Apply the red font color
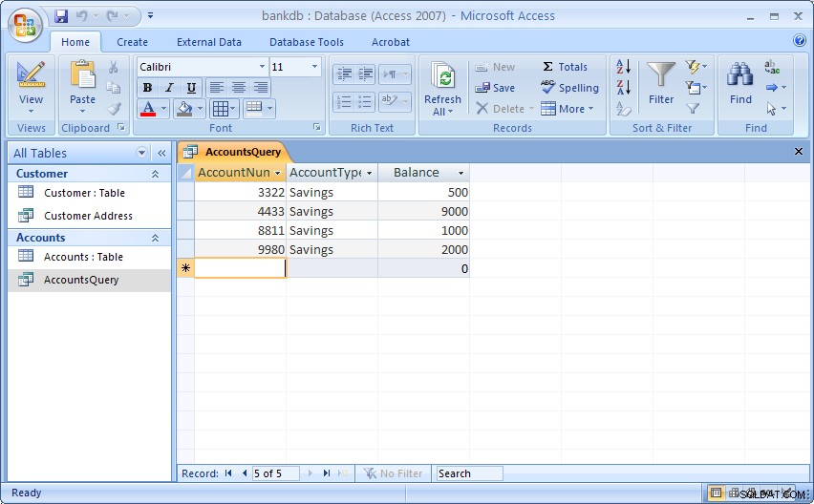814x504 pixels. tap(148, 109)
